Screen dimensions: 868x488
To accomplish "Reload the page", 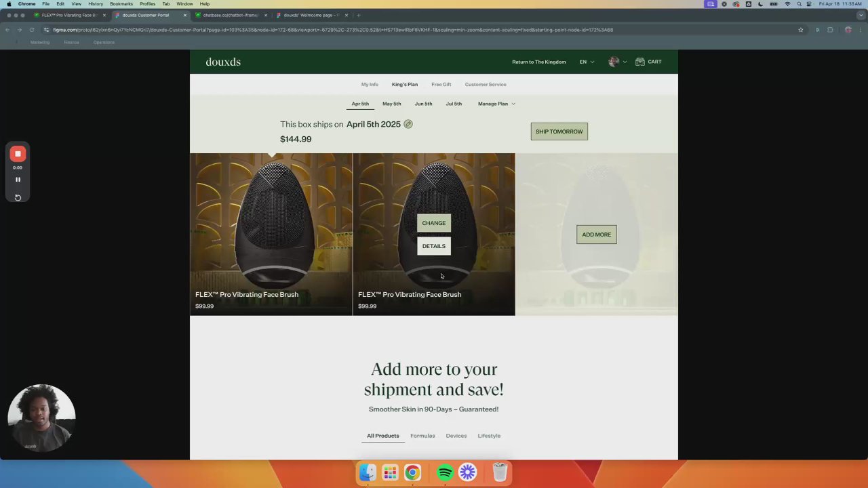I will click(31, 30).
